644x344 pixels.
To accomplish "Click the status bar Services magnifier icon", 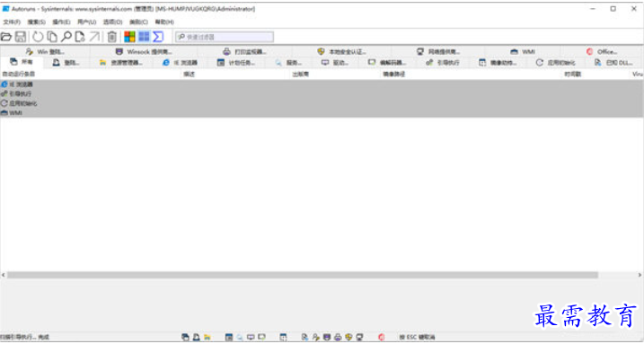I will click(x=240, y=338).
